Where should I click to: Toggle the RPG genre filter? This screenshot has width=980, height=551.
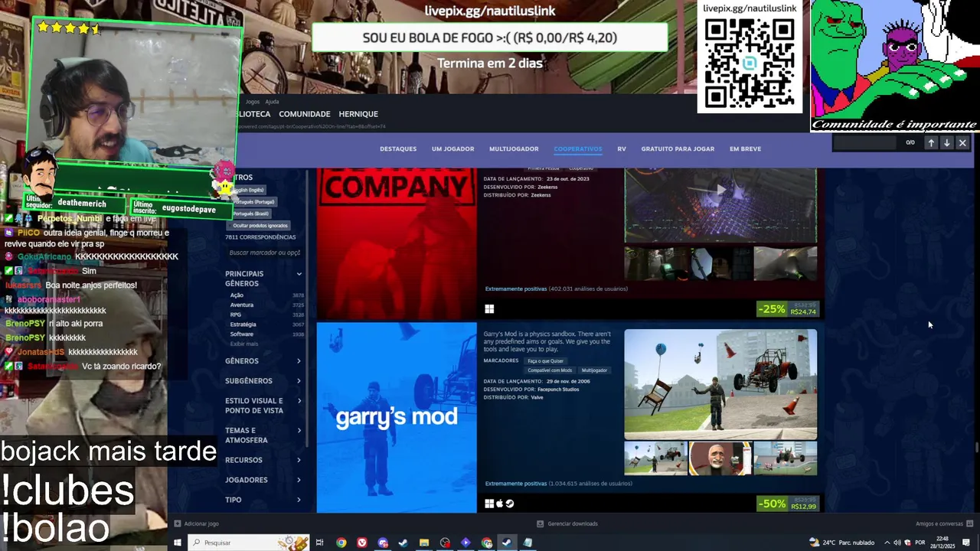pyautogui.click(x=266, y=315)
